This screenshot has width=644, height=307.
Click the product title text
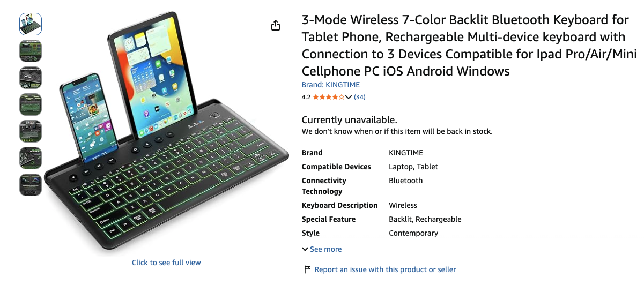[465, 46]
